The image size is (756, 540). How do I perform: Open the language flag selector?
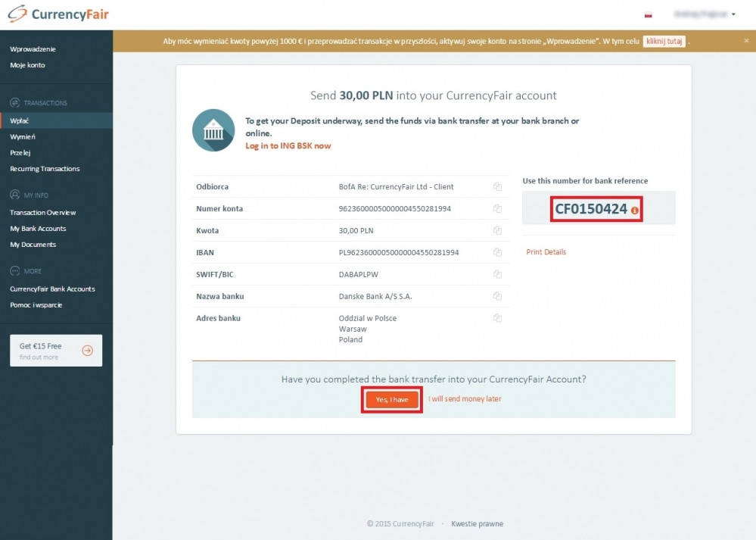pyautogui.click(x=649, y=14)
